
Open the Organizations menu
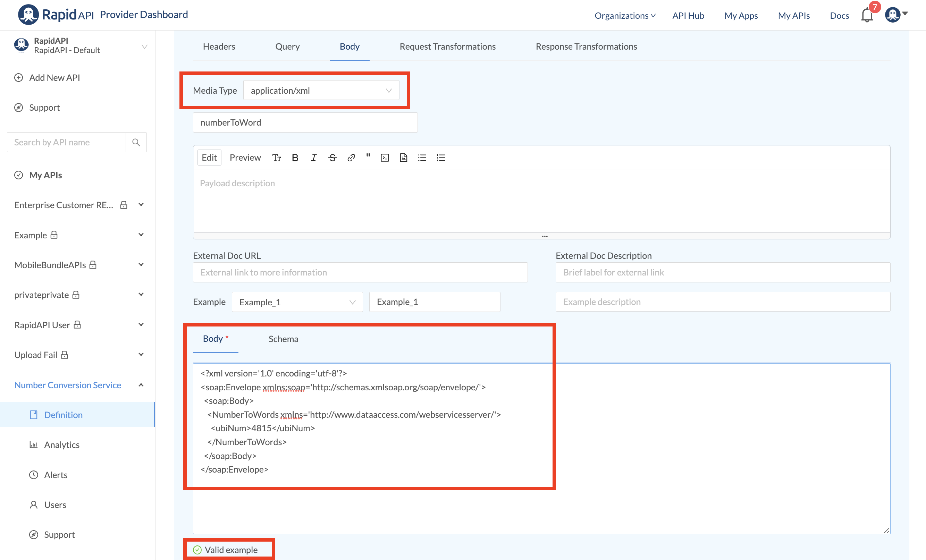625,15
